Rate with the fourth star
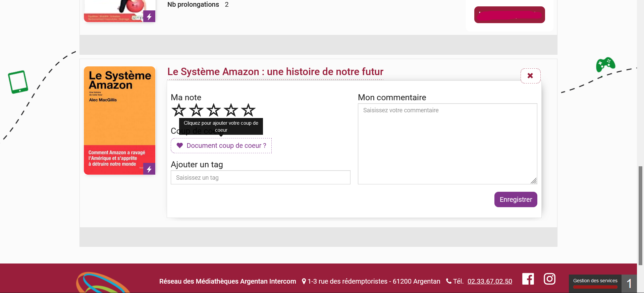This screenshot has width=644, height=293. pos(231,110)
